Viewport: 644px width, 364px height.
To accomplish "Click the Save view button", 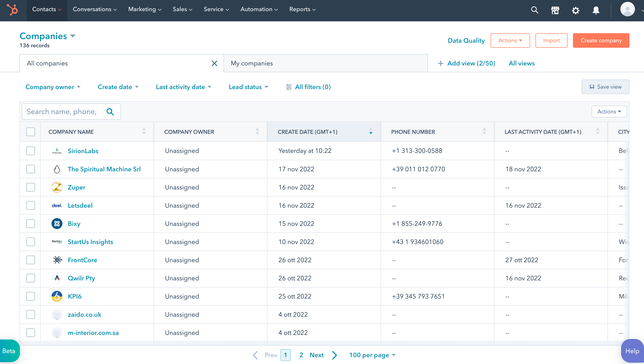I will point(605,87).
